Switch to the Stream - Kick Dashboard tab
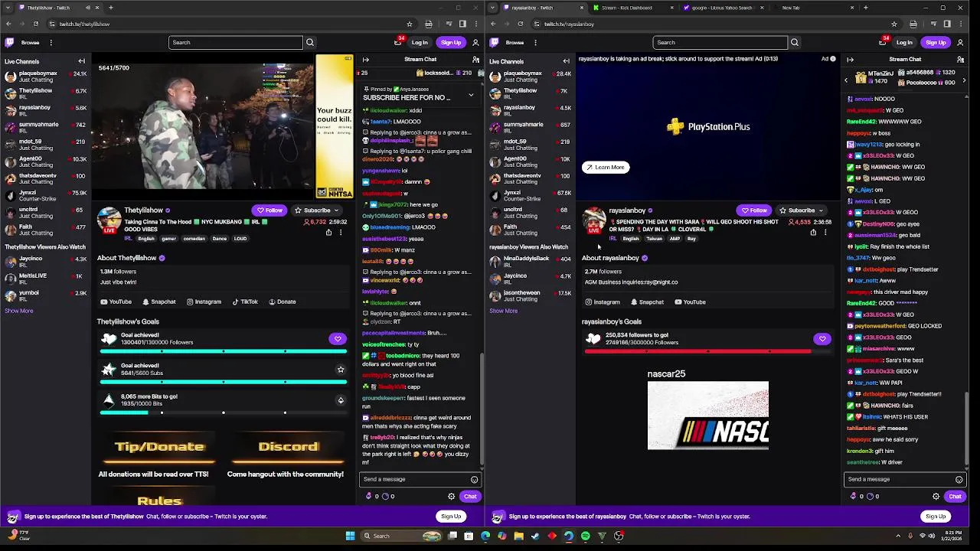This screenshot has height=551, width=980. [x=632, y=8]
